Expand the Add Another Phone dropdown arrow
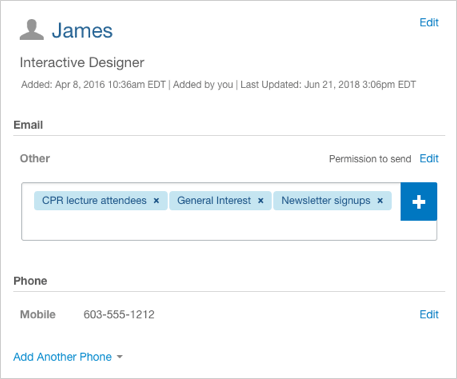 point(119,357)
